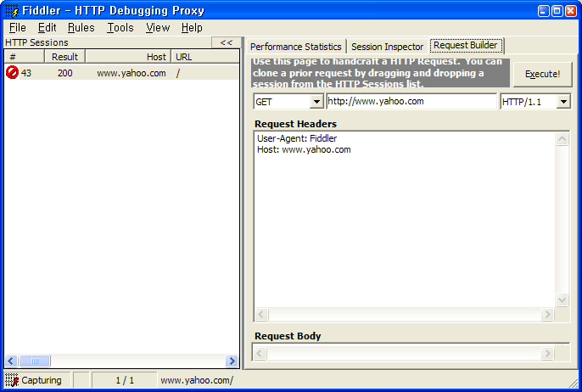Screen dimensions: 582x392
Task: Open the File menu
Action: click(x=18, y=28)
